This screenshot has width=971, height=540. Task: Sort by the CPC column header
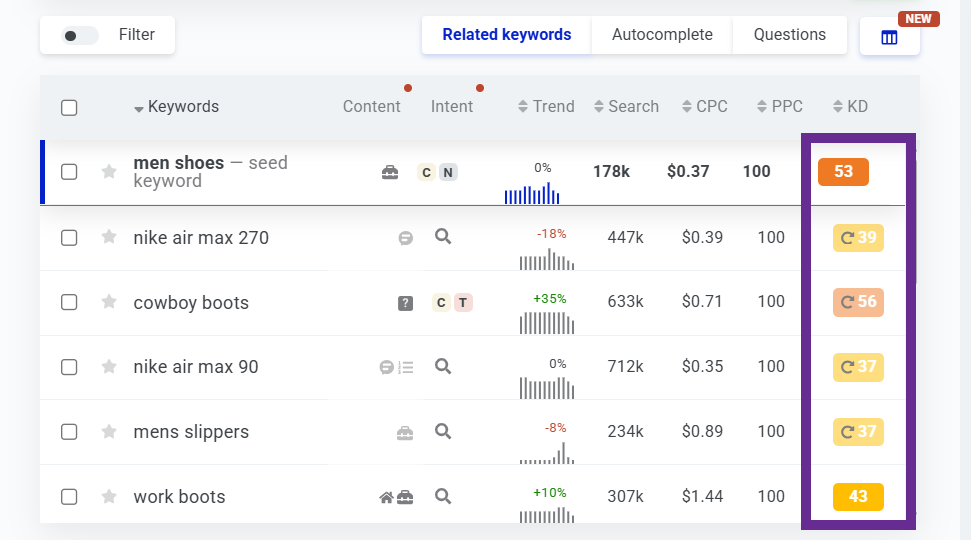(x=704, y=107)
